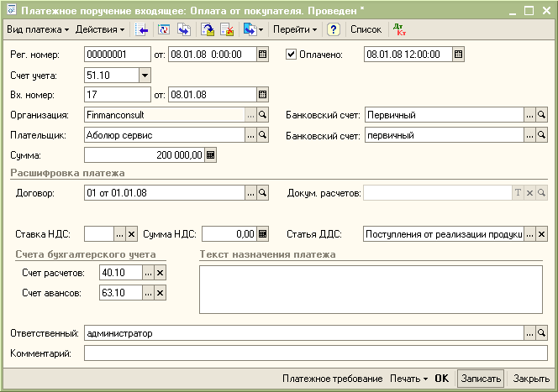Open the Перейти dropdown menu
558x392 pixels.
295,29
